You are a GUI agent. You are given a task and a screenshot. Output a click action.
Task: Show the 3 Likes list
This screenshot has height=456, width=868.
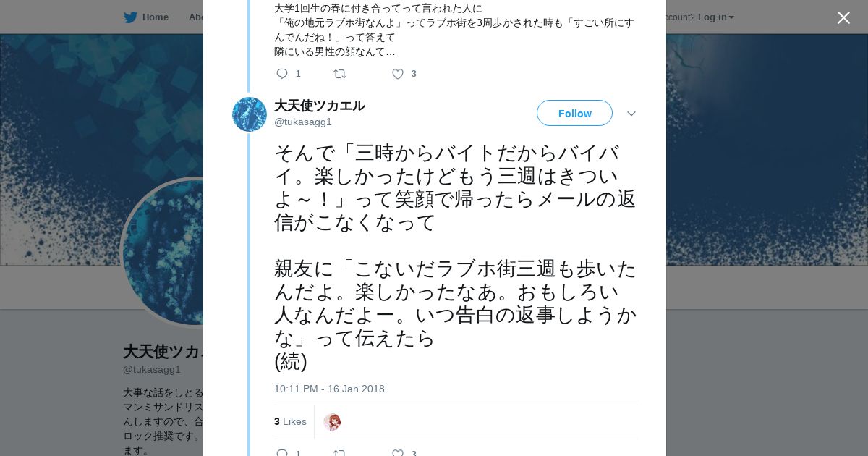pyautogui.click(x=290, y=421)
